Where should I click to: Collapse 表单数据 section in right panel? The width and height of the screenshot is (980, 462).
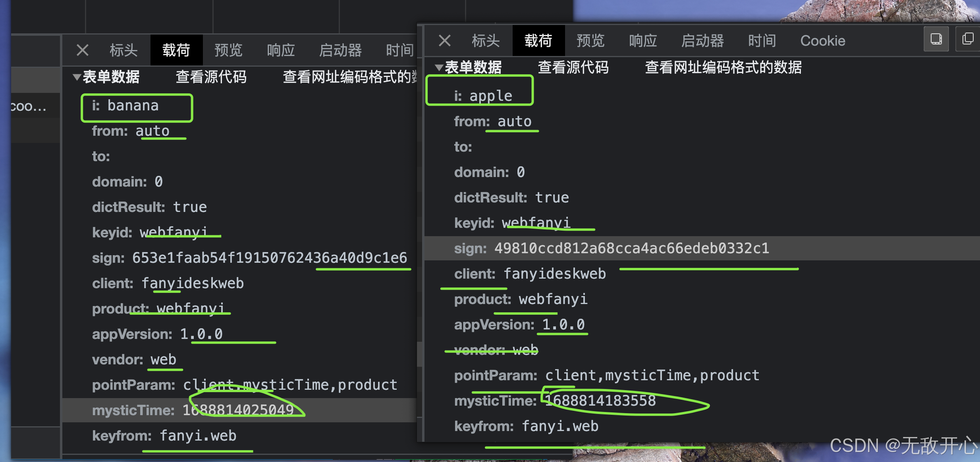(x=439, y=67)
